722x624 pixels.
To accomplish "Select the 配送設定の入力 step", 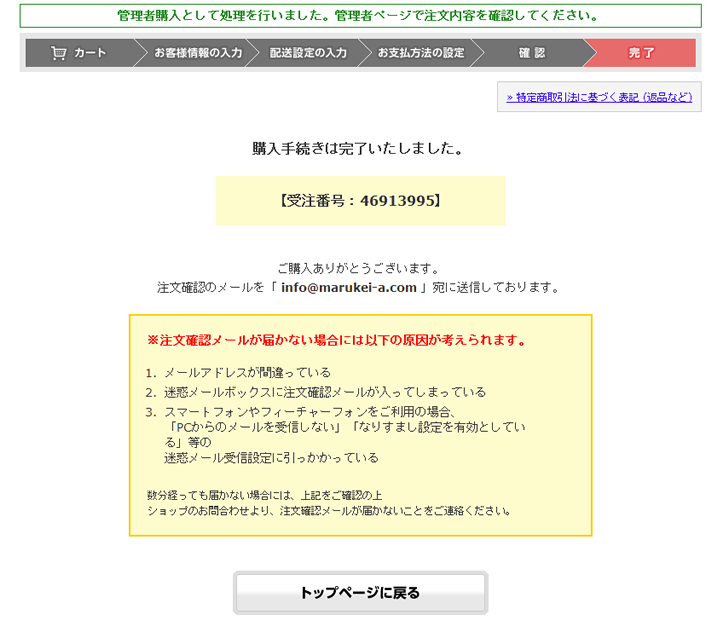I will point(308,53).
